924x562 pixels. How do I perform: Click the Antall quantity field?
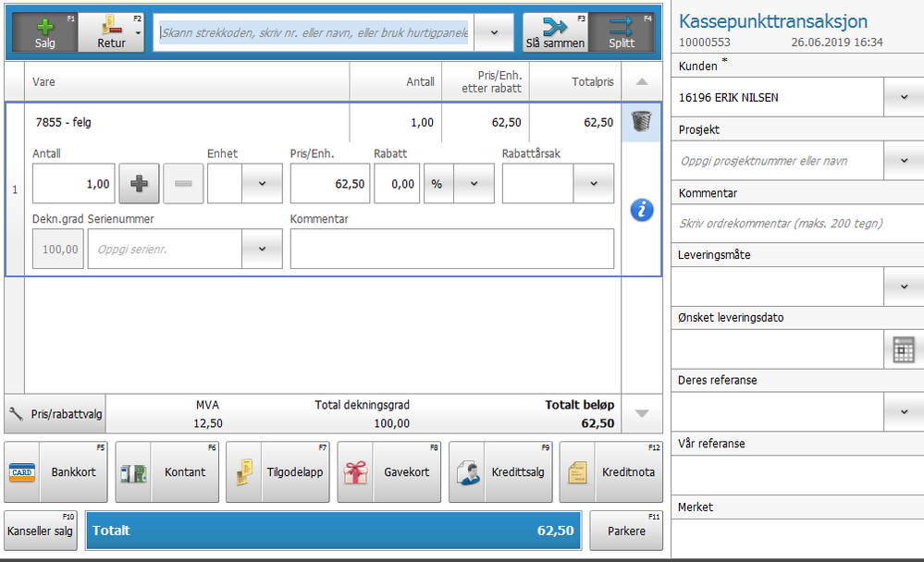pyautogui.click(x=74, y=184)
